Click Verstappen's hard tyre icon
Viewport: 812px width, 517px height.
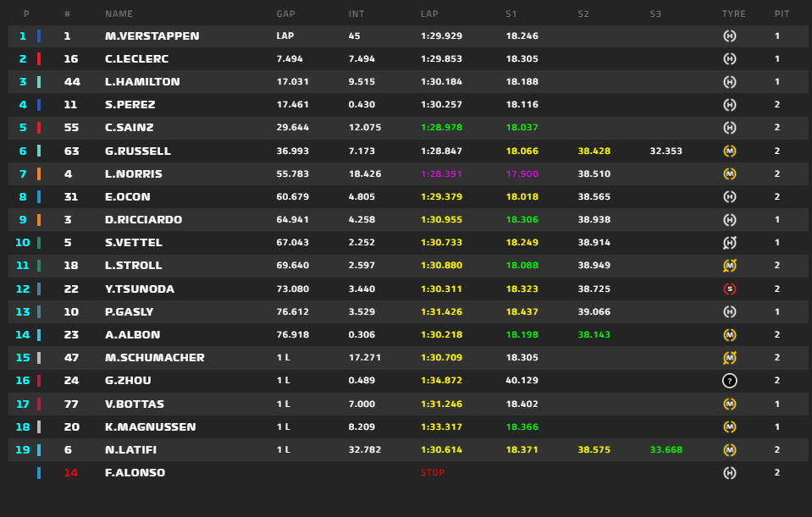(x=729, y=36)
